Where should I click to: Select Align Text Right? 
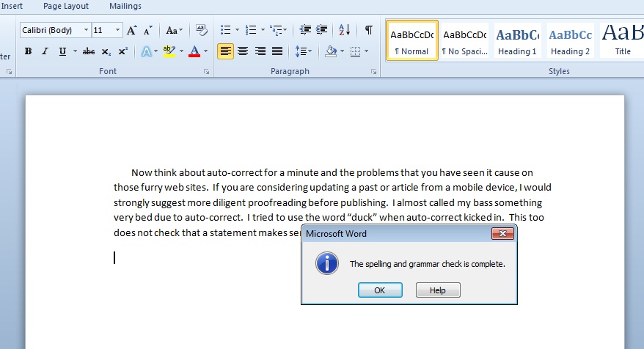click(x=260, y=51)
